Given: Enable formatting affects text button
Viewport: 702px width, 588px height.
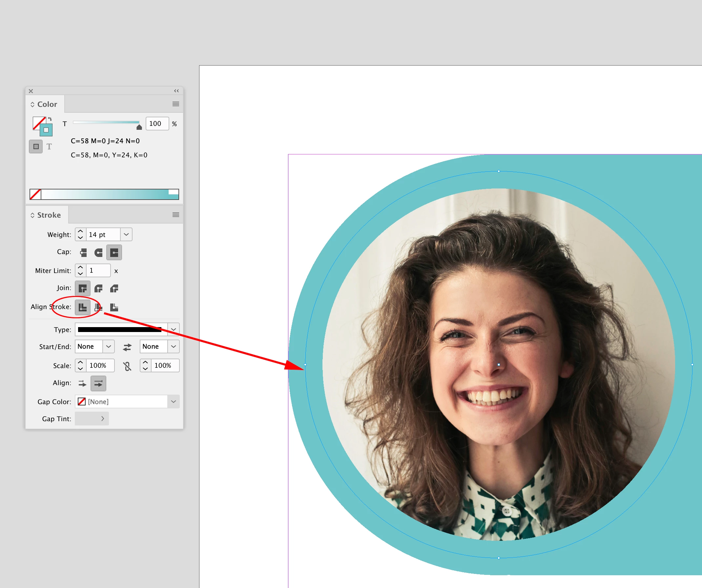Looking at the screenshot, I should pyautogui.click(x=49, y=146).
